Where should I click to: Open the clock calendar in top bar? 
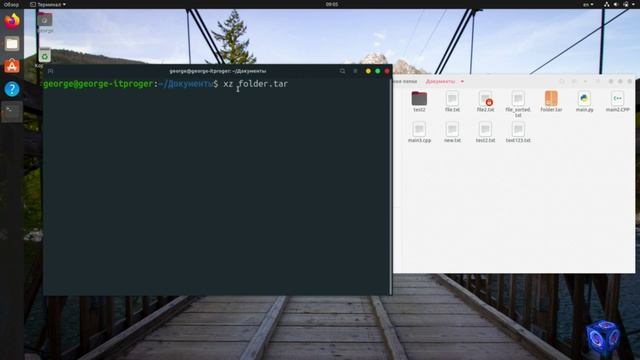pos(332,4)
